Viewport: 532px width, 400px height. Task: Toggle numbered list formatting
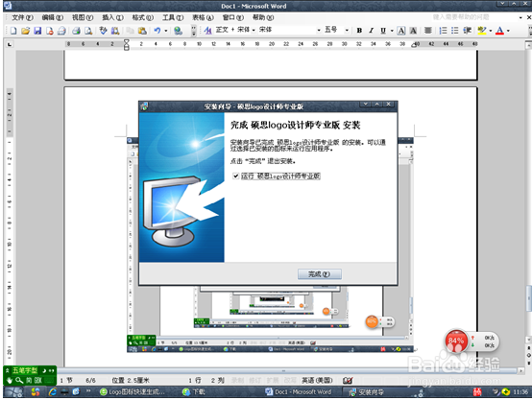[x=443, y=31]
